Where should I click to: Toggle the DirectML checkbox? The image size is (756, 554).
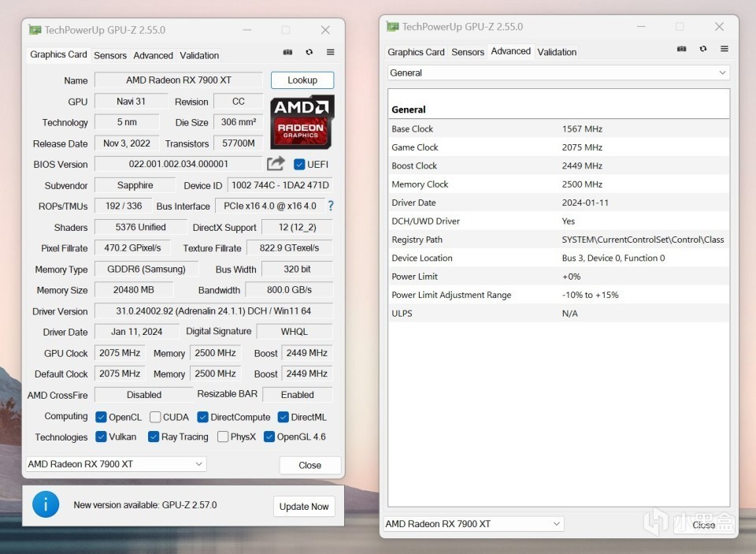tap(283, 417)
